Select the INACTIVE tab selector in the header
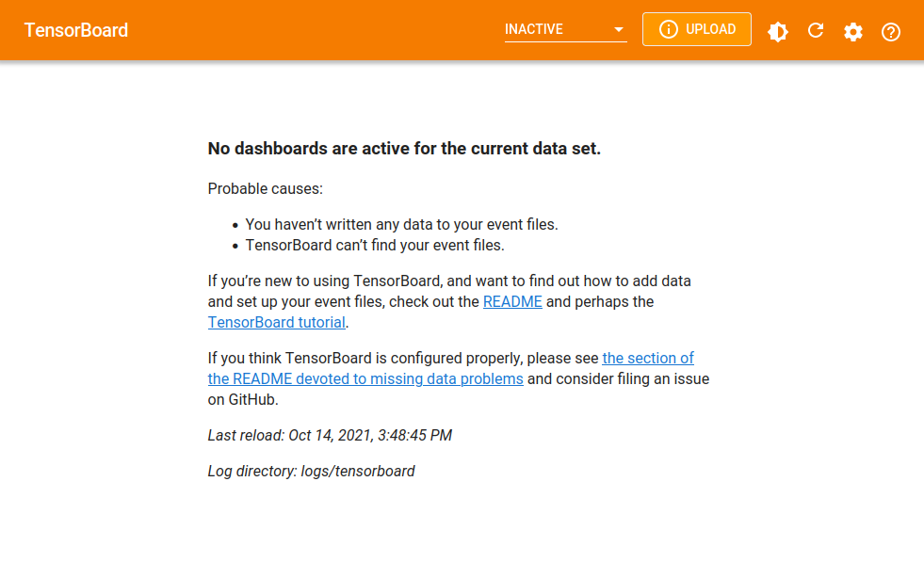This screenshot has width=924, height=578. (x=532, y=29)
